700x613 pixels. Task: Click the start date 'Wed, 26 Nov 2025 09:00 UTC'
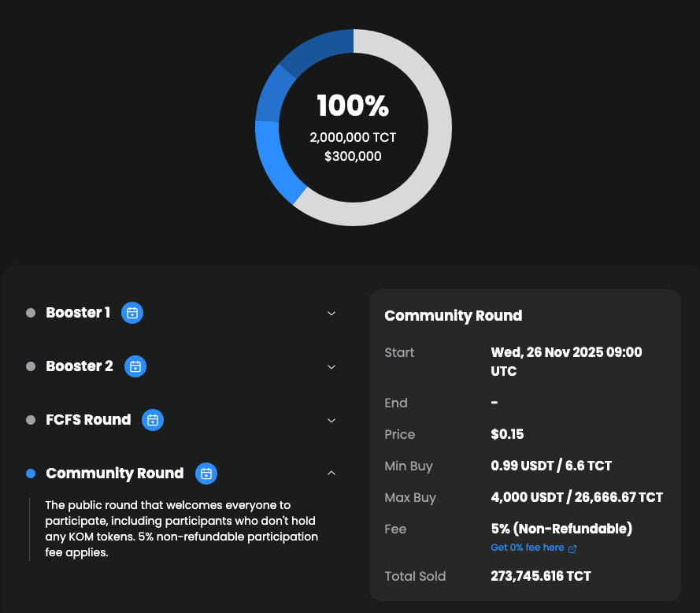[x=566, y=362]
